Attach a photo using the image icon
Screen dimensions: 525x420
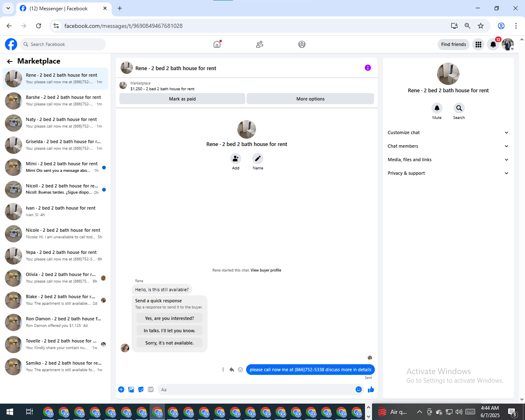(131, 390)
